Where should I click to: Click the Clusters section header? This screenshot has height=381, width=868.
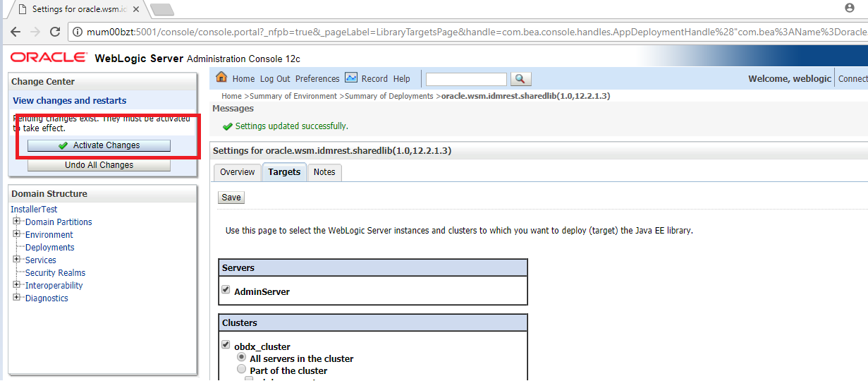click(373, 323)
